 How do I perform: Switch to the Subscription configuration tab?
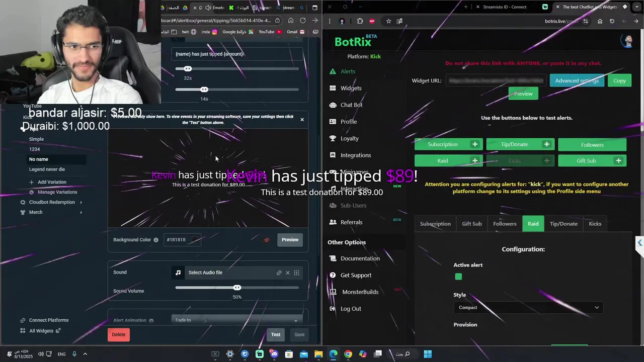coord(435,224)
